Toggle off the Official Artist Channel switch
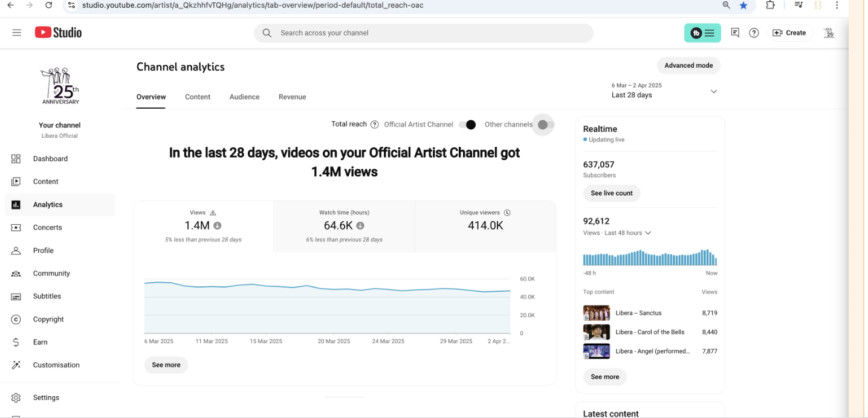Viewport: 868px width, 418px height. tap(467, 124)
